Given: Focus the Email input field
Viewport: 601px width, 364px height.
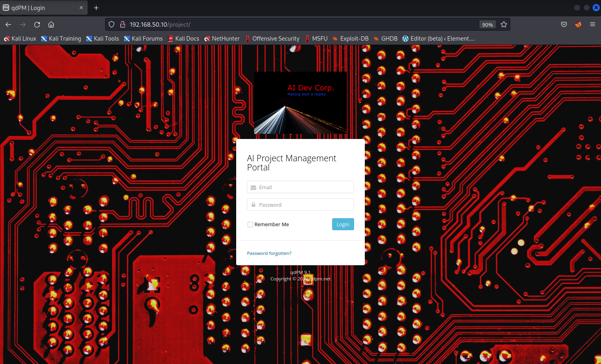Looking at the screenshot, I should pyautogui.click(x=305, y=187).
